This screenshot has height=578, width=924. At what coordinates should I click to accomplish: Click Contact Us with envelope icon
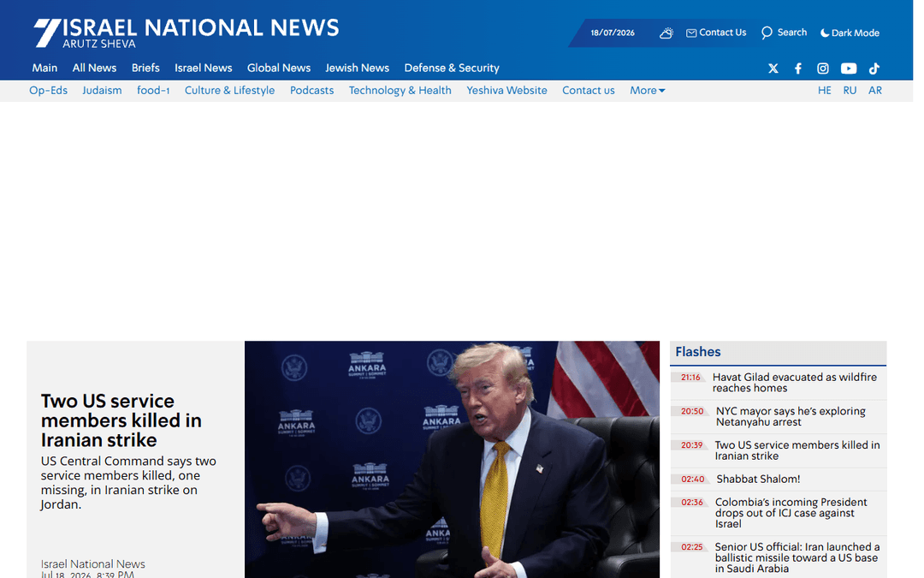click(x=716, y=33)
